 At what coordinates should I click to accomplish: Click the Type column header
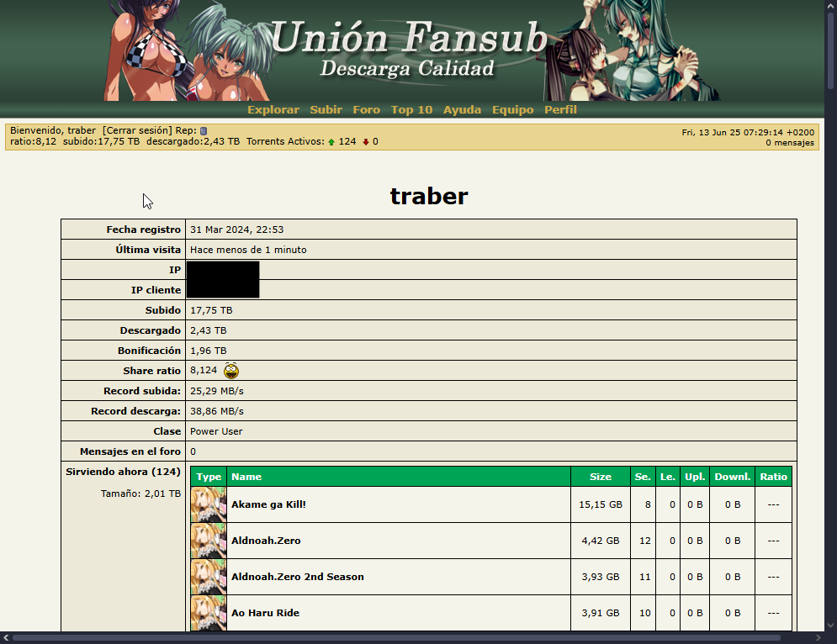[209, 477]
